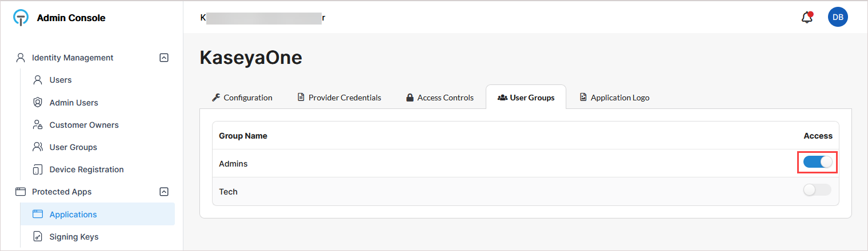Enable access for the Tech group
Image resolution: width=868 pixels, height=251 pixels.
pyautogui.click(x=817, y=191)
